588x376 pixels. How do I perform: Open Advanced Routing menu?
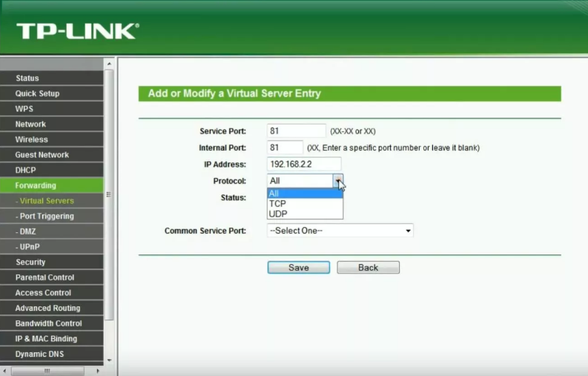(x=52, y=308)
